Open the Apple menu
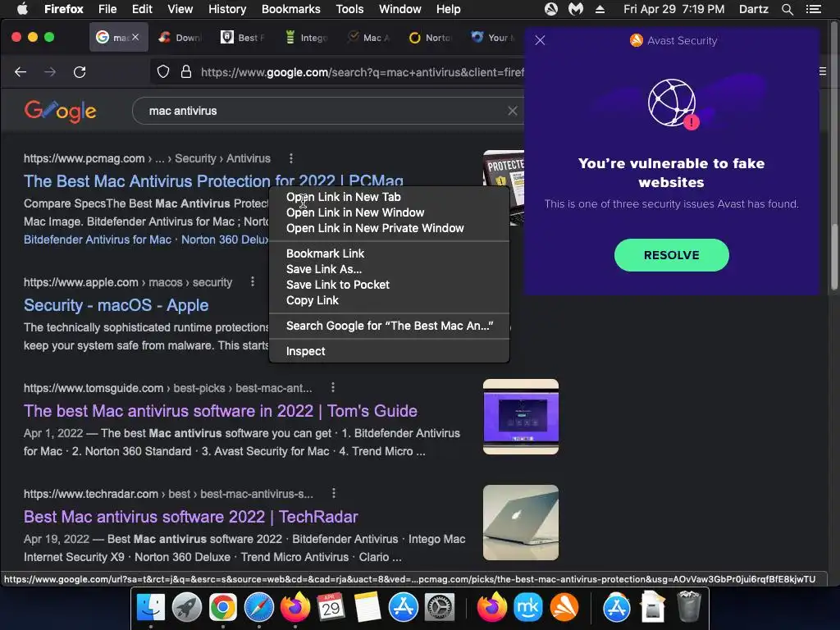The image size is (840, 630). pos(22,9)
